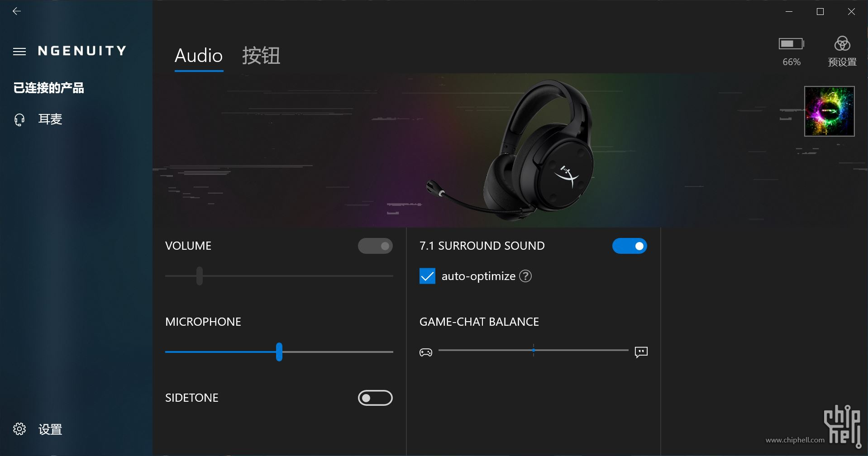Open the 耳麦 device entry
This screenshot has height=456, width=868.
pos(50,119)
